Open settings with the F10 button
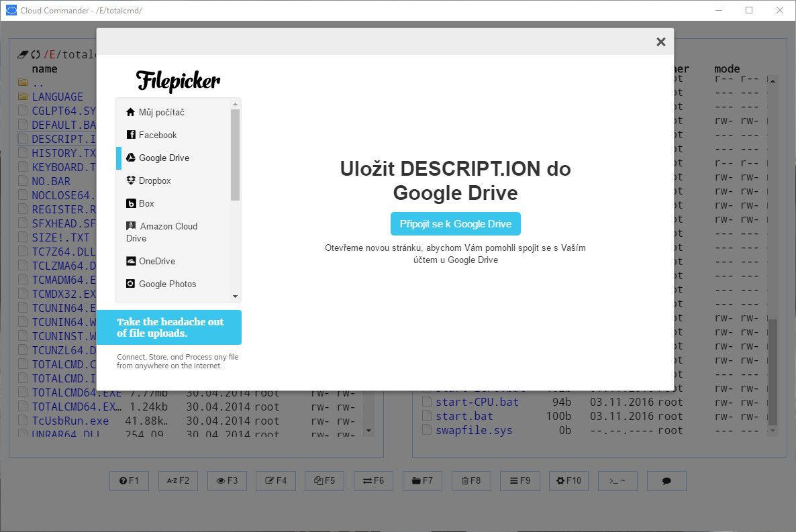Screen dimensions: 796x532 (568, 481)
